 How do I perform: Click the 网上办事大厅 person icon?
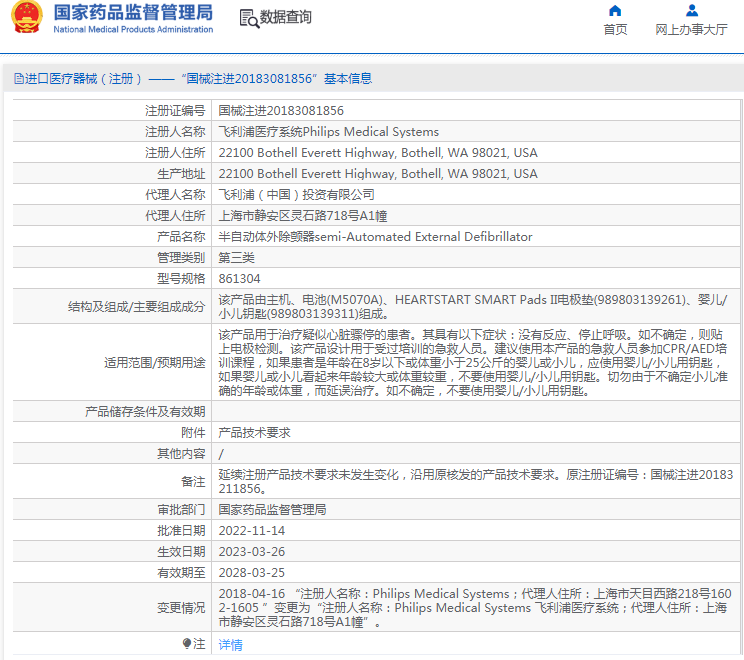pos(691,11)
